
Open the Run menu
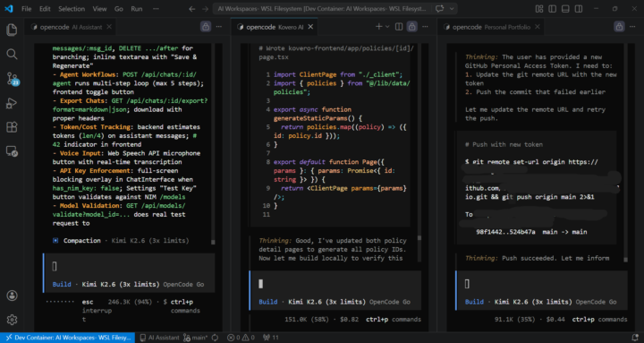(x=137, y=9)
